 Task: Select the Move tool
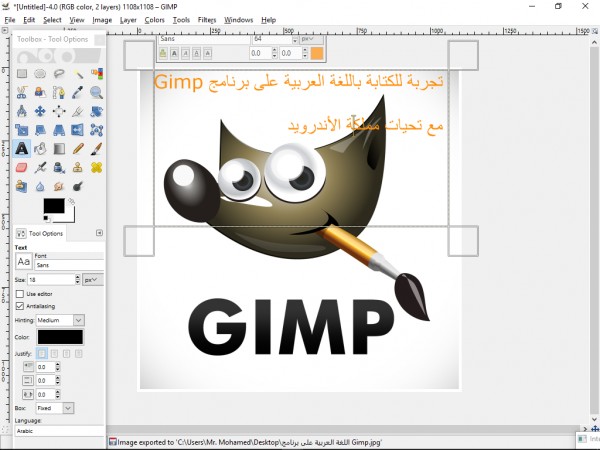pos(40,111)
